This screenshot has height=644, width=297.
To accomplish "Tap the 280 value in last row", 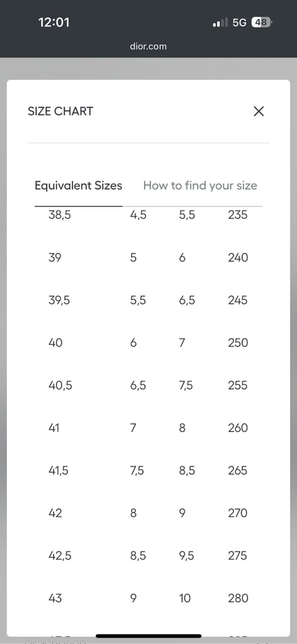I will (x=238, y=598).
